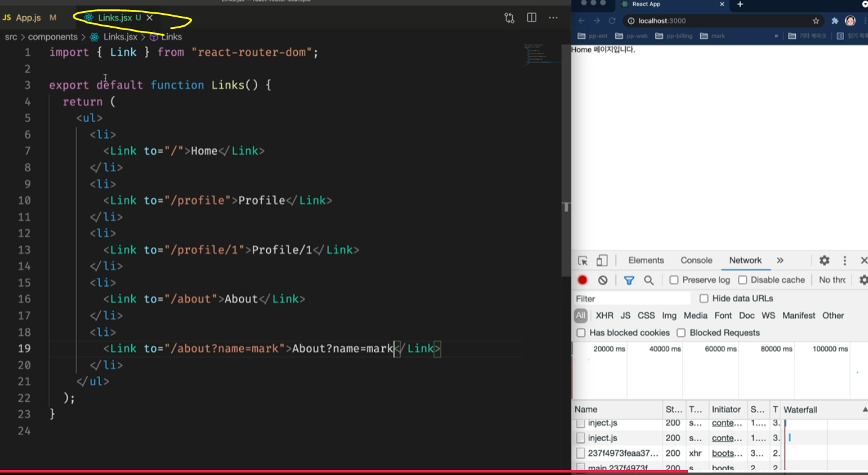868x475 pixels.
Task: Open the pp-ent bookmark folder
Action: (593, 36)
